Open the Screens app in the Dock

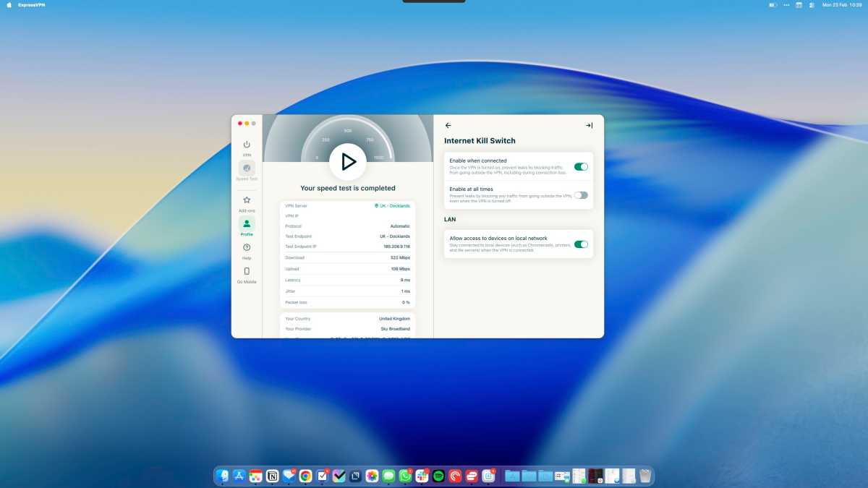356,476
